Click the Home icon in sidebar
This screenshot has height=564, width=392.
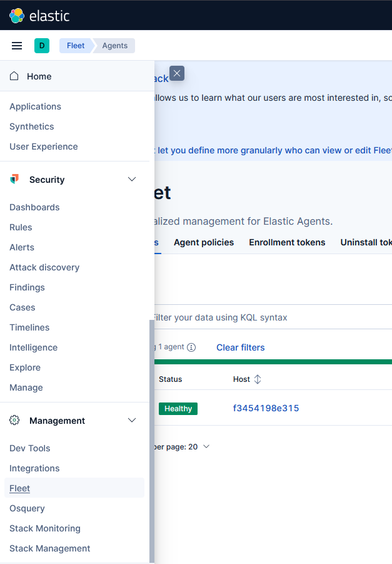pyautogui.click(x=14, y=76)
